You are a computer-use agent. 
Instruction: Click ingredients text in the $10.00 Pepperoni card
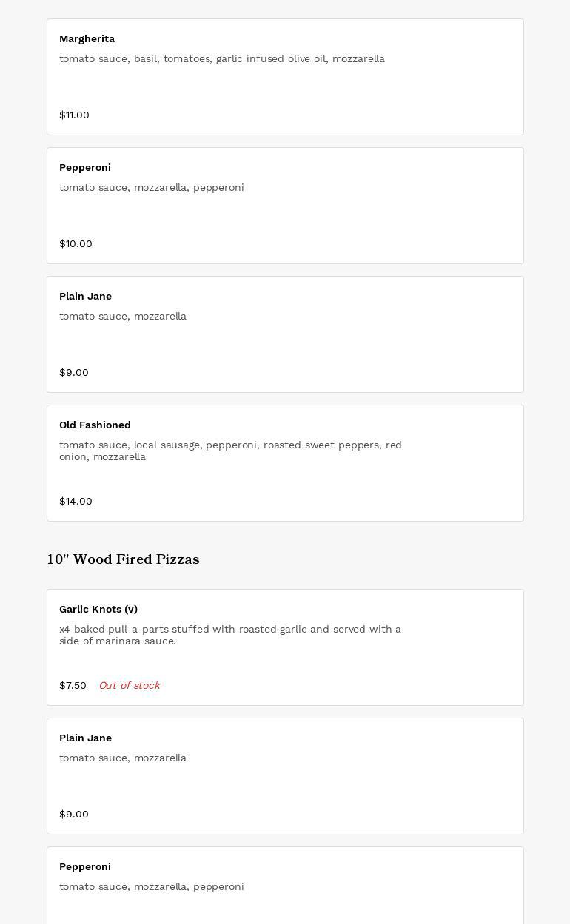pyautogui.click(x=152, y=188)
